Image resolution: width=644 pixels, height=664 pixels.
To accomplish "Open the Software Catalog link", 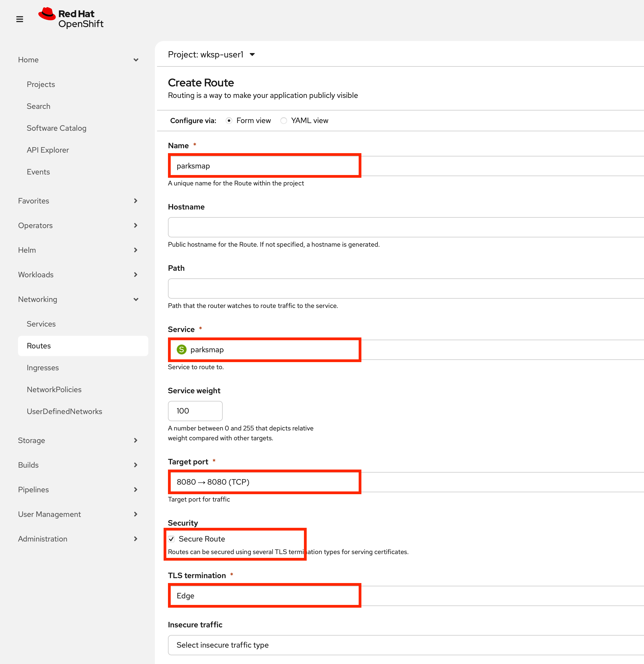I will [x=57, y=128].
